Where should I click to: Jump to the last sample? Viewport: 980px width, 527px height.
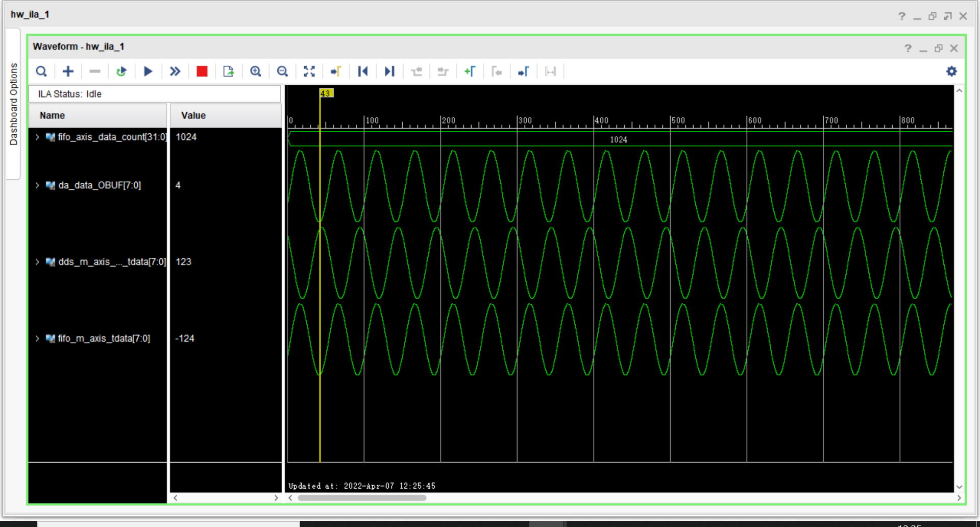click(x=389, y=71)
